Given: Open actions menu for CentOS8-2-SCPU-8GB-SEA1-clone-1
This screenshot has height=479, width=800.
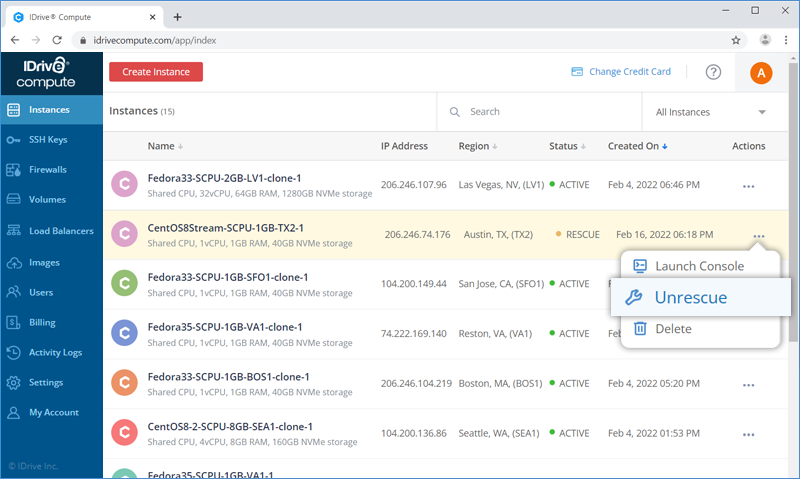Looking at the screenshot, I should pyautogui.click(x=748, y=435).
